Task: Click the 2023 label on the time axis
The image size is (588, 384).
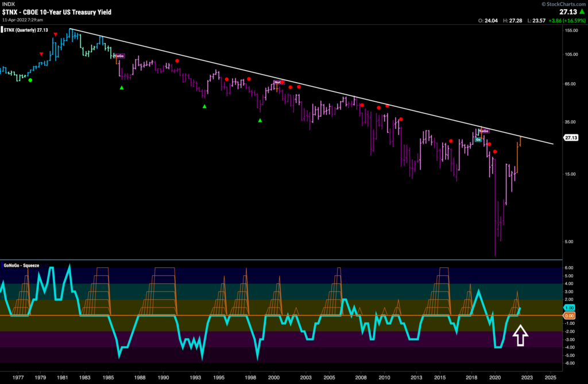Action: pyautogui.click(x=527, y=378)
